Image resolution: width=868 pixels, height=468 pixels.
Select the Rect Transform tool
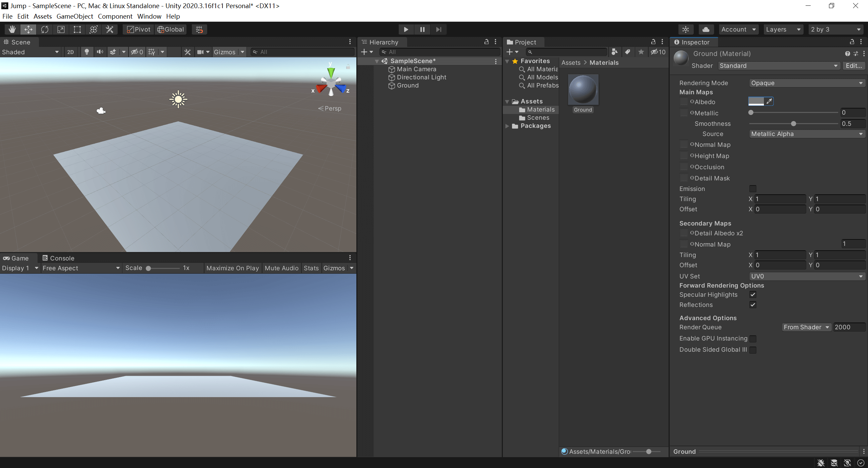point(77,30)
